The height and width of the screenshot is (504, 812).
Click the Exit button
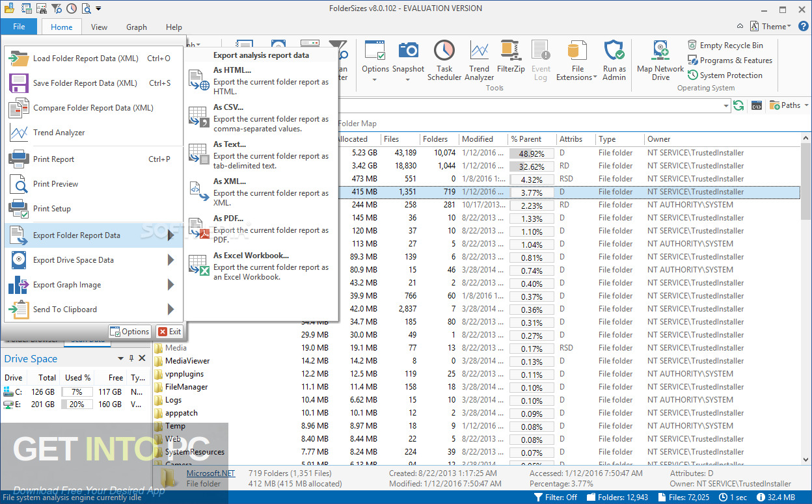169,332
